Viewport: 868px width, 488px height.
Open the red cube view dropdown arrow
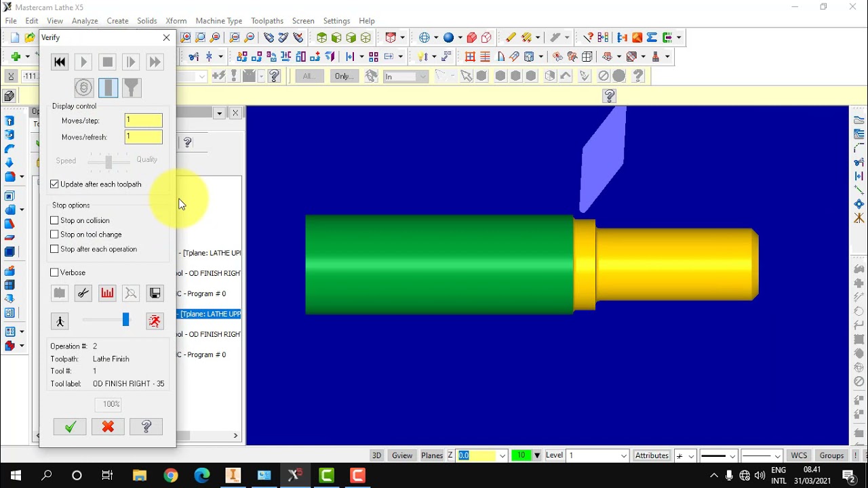(403, 38)
